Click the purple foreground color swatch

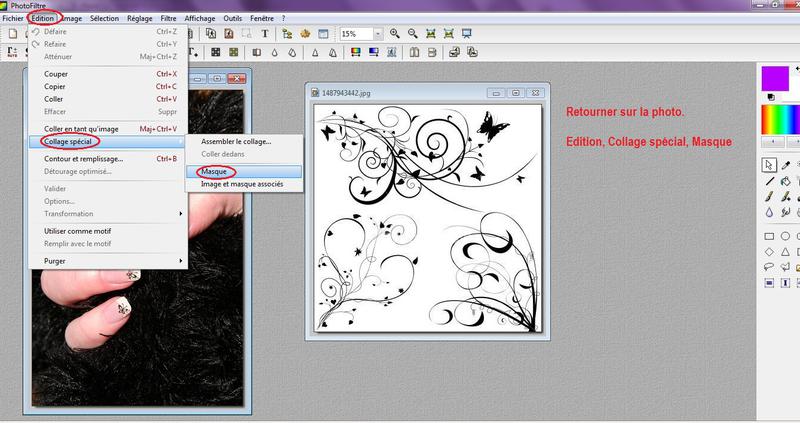pyautogui.click(x=773, y=78)
